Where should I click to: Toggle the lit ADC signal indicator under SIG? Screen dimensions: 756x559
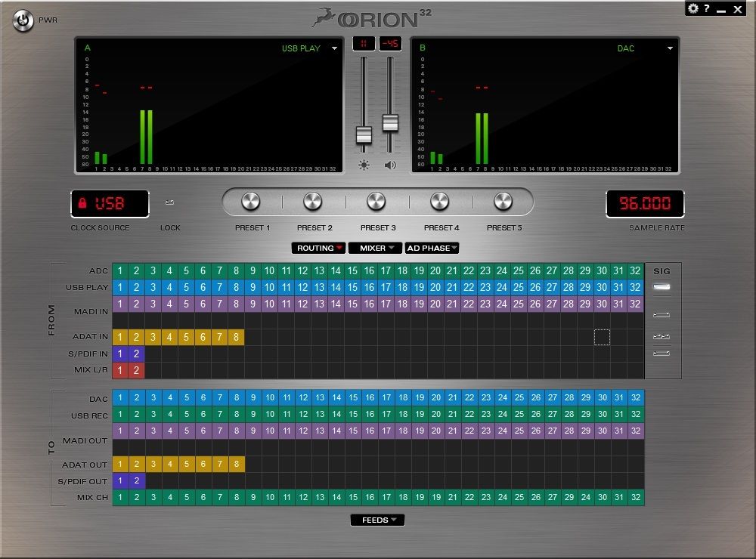pyautogui.click(x=662, y=287)
